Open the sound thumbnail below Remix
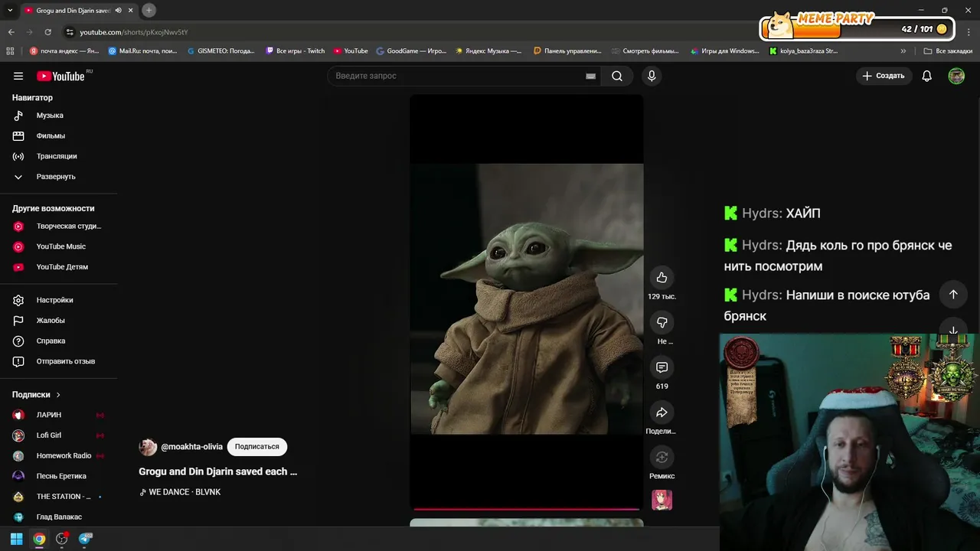The width and height of the screenshot is (980, 551). tap(662, 500)
